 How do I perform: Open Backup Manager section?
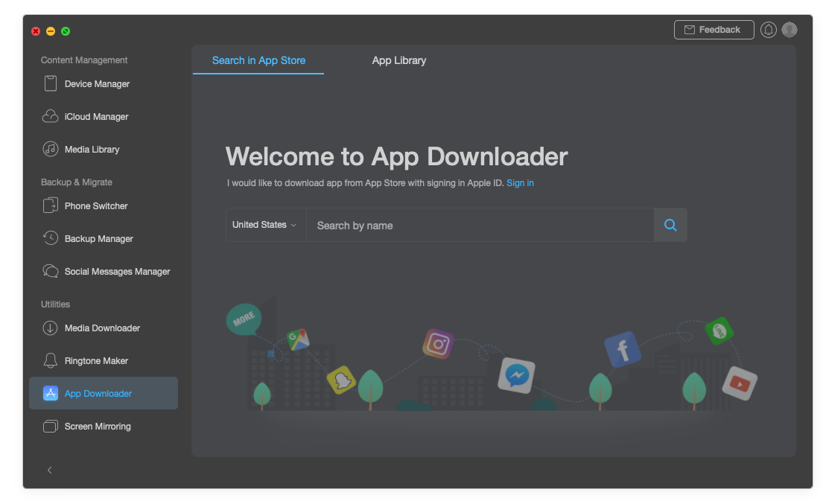(x=98, y=239)
